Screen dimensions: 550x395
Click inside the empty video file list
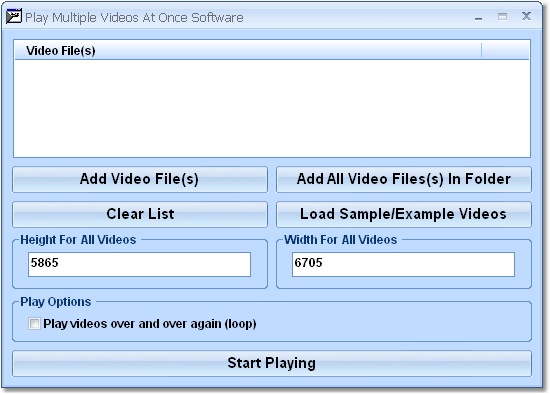(272, 108)
